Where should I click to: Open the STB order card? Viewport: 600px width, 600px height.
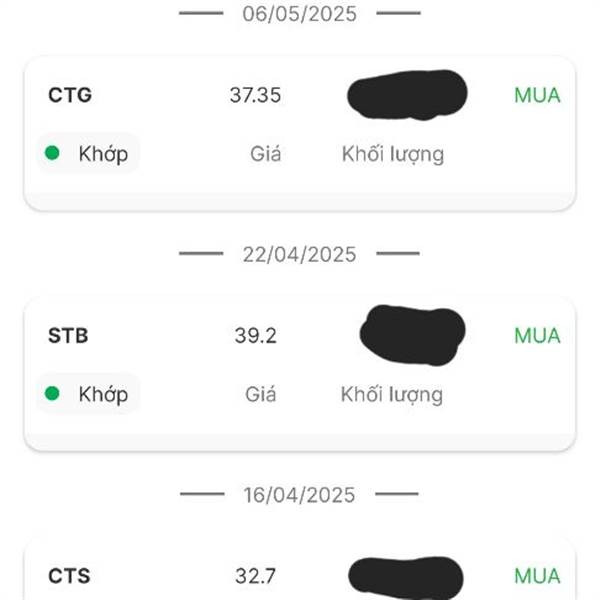[x=300, y=374]
